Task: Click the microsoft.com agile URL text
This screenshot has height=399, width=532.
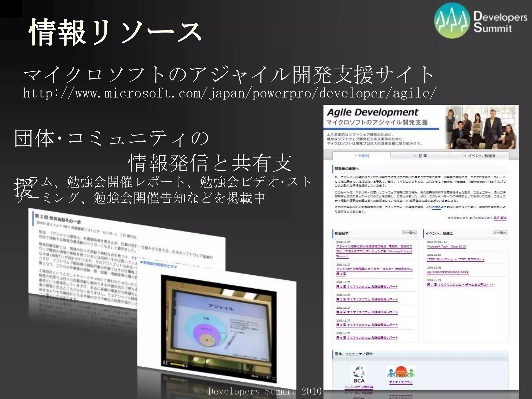Action: [230, 93]
